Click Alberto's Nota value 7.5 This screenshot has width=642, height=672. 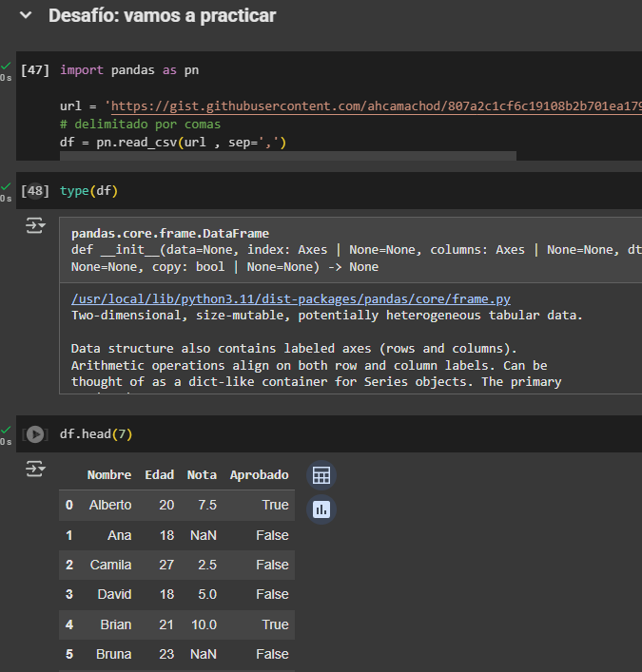pyautogui.click(x=207, y=506)
